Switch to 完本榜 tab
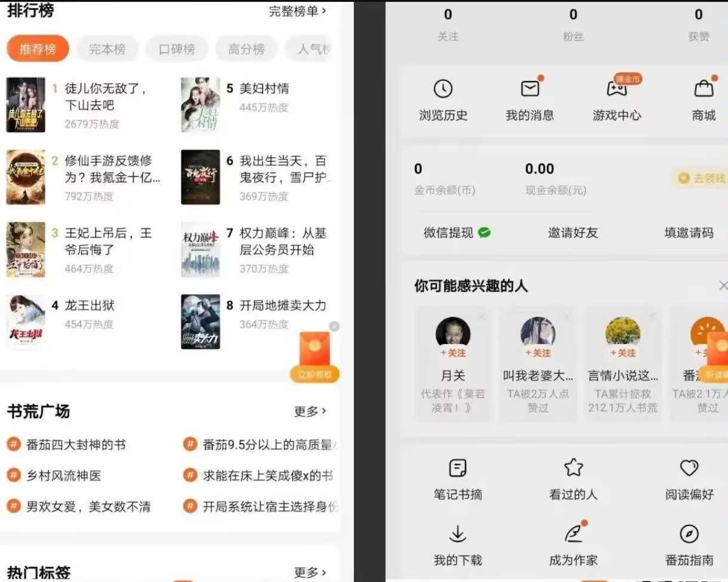This screenshot has height=582, width=728. 107,49
